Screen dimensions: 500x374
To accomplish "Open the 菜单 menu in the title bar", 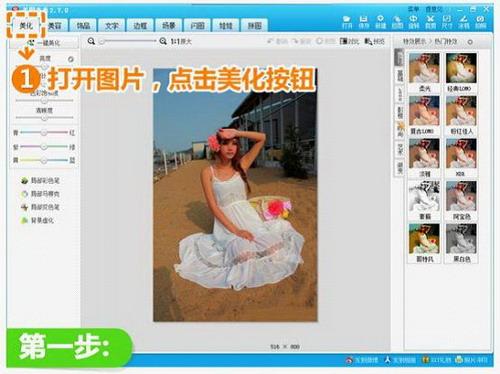I will tap(413, 9).
